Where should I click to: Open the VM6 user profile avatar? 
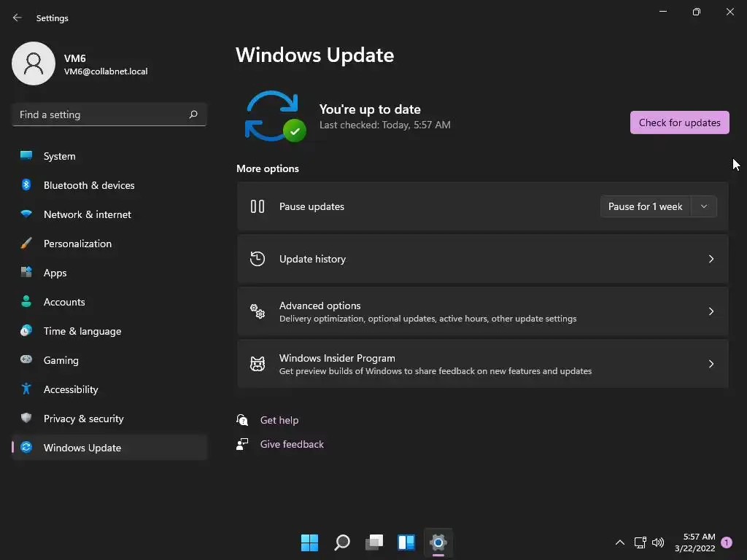pyautogui.click(x=34, y=63)
